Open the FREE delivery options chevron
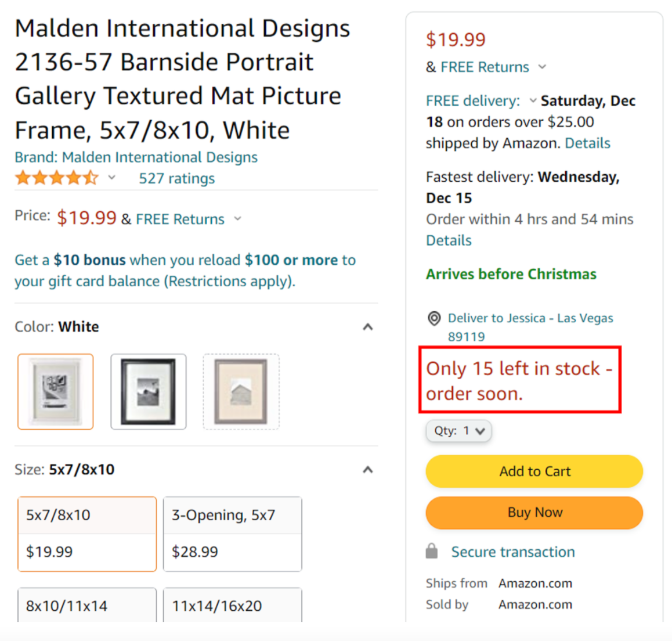 (x=533, y=101)
